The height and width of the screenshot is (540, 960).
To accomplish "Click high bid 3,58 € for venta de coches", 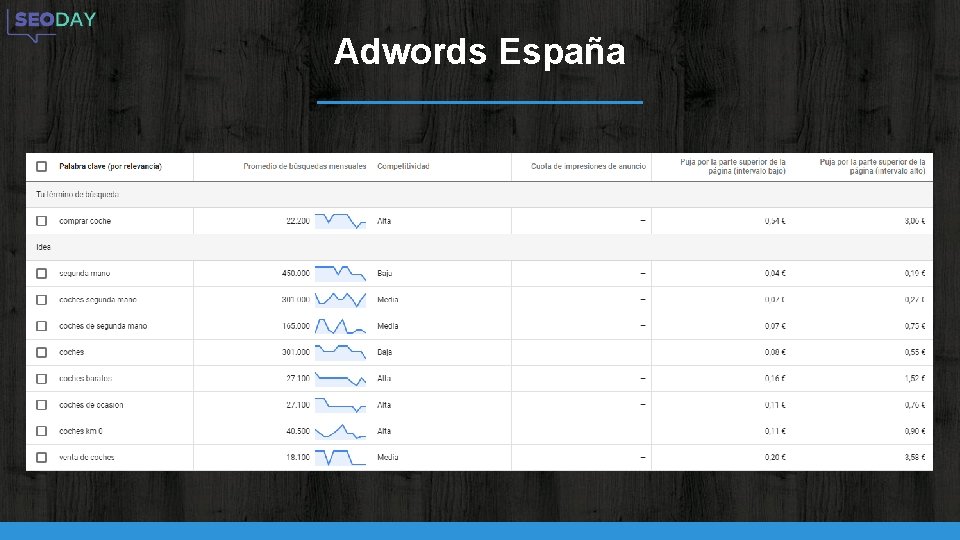I will (915, 457).
